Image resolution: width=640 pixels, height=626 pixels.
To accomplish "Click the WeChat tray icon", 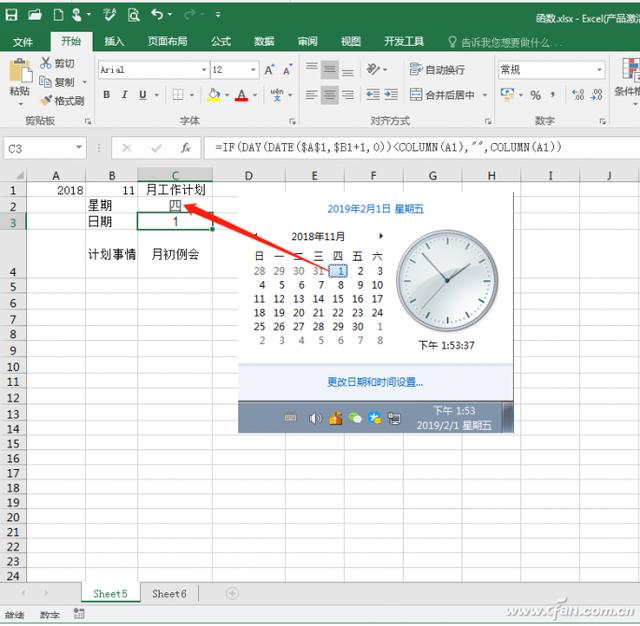I will point(355,418).
